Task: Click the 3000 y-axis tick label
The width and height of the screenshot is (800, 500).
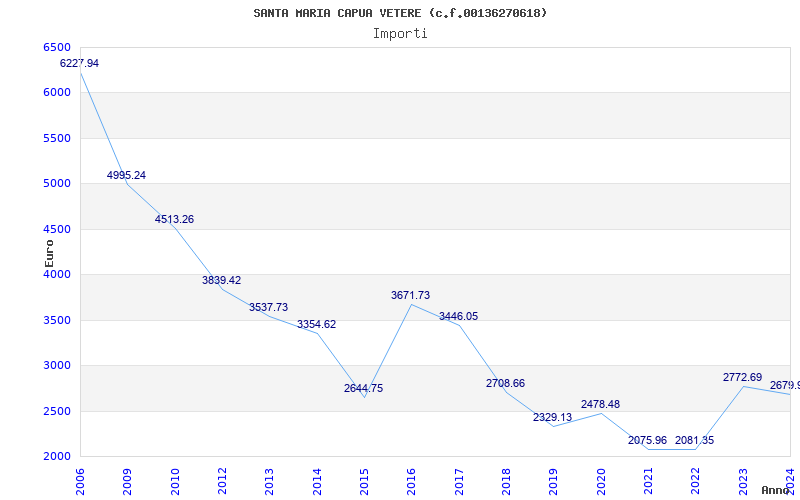Action: [57, 365]
